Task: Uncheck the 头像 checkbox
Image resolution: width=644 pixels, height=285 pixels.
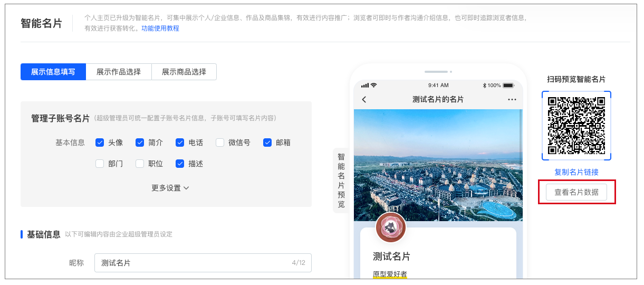Action: coord(100,142)
